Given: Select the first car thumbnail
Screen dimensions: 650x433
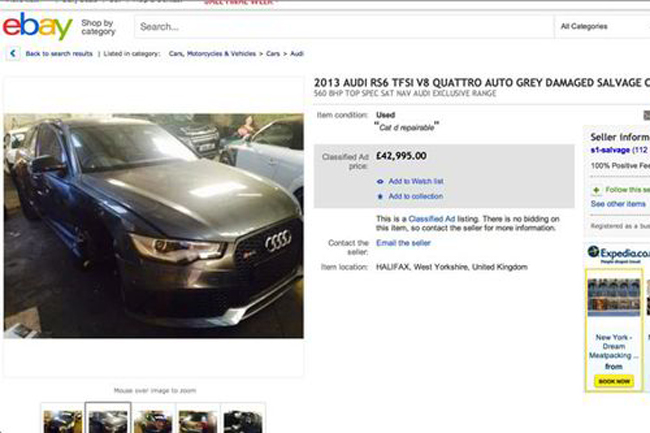Looking at the screenshot, I should [x=63, y=421].
